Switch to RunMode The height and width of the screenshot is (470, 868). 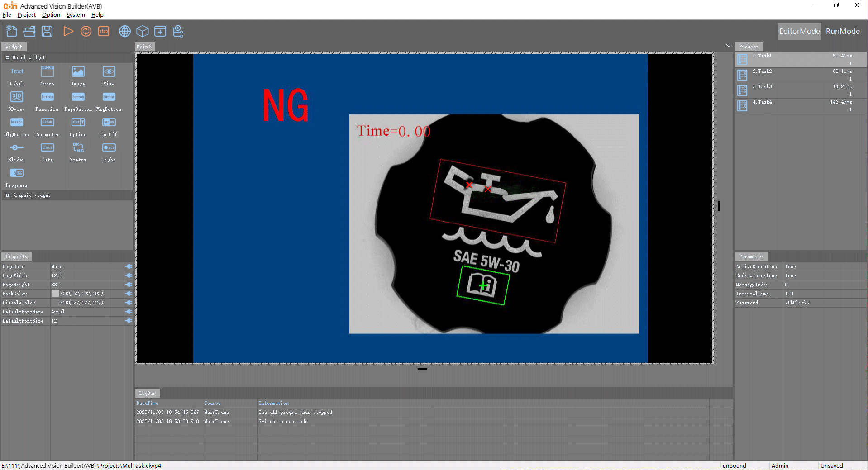[x=842, y=31]
